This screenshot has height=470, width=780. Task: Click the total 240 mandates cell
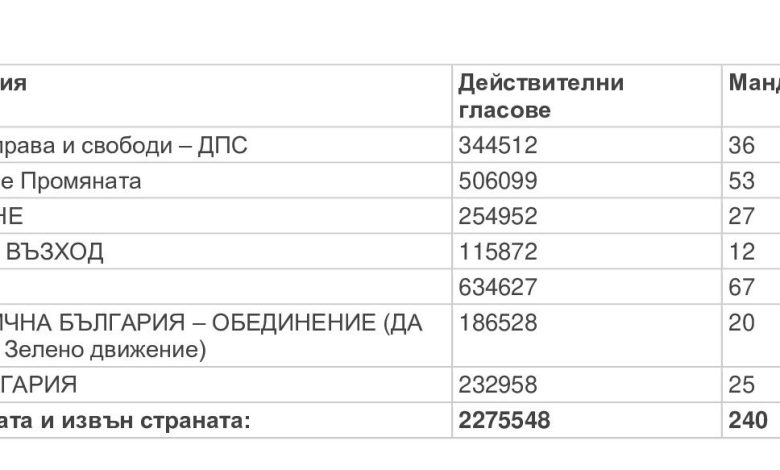(748, 420)
